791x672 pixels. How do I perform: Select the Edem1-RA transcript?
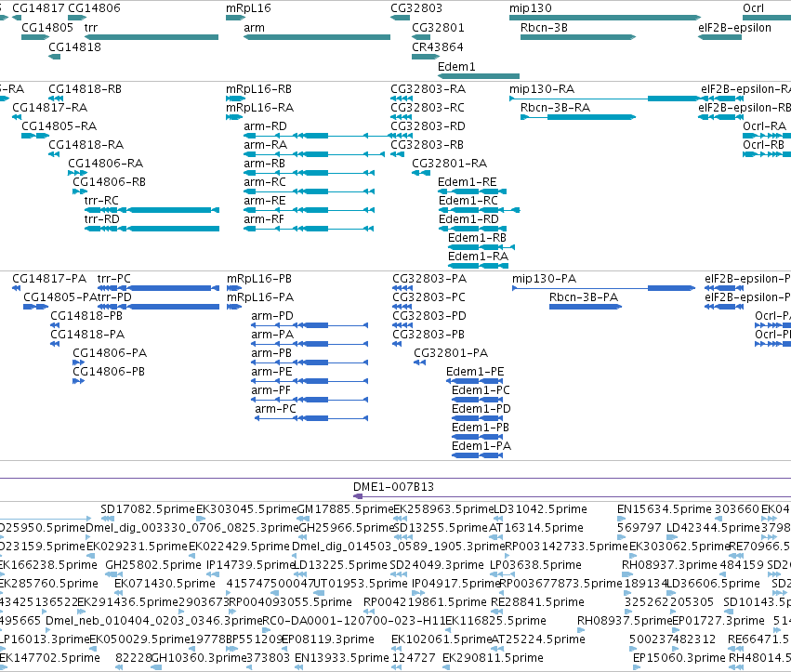[x=478, y=266]
